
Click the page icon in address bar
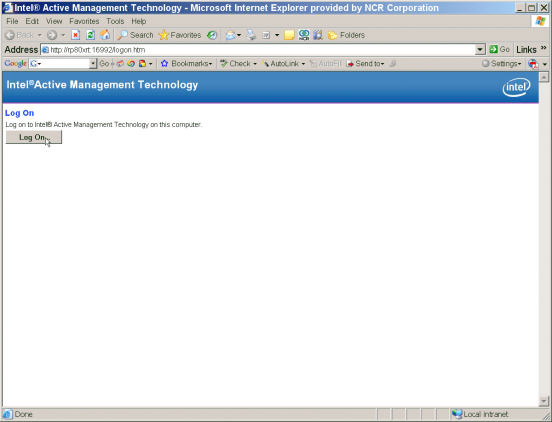point(45,50)
